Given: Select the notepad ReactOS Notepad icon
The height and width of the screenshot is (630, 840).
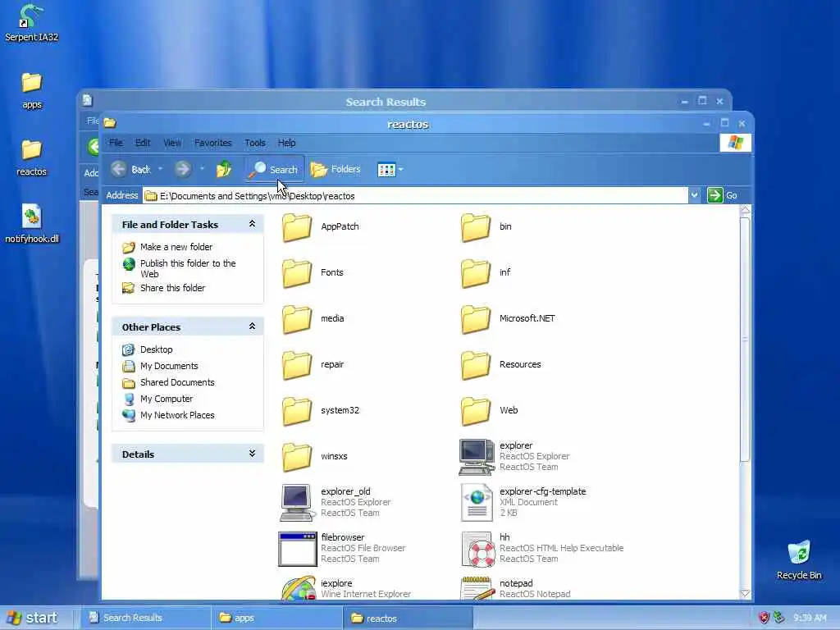Looking at the screenshot, I should 477,588.
